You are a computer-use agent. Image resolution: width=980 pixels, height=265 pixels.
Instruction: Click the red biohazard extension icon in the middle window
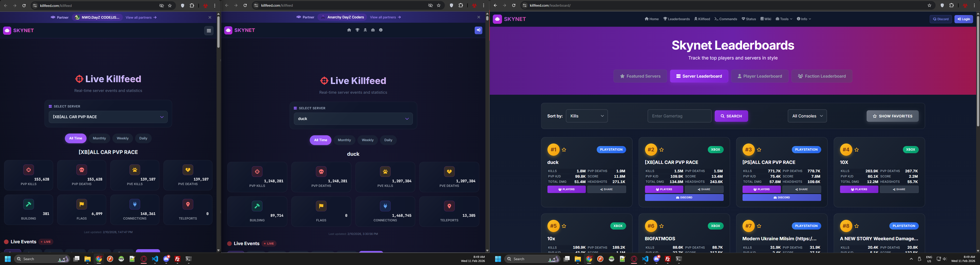[474, 5]
